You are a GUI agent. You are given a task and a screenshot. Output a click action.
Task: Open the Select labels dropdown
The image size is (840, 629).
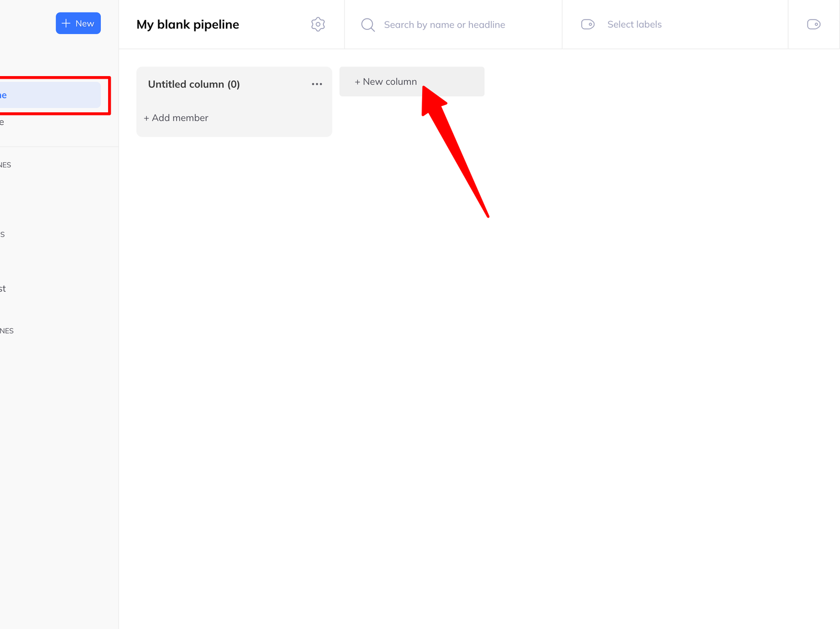pos(634,24)
